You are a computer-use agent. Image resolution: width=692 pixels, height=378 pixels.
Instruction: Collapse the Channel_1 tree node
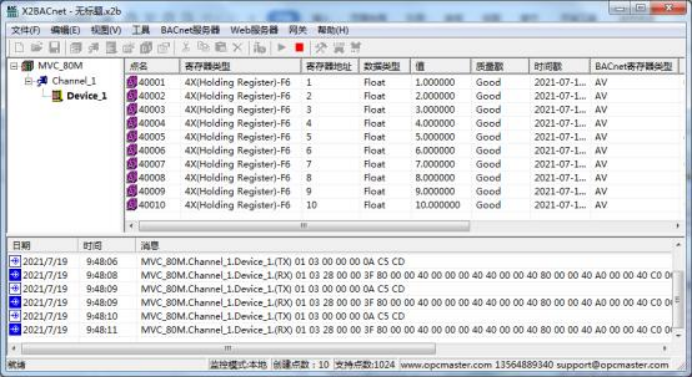pyautogui.click(x=29, y=81)
